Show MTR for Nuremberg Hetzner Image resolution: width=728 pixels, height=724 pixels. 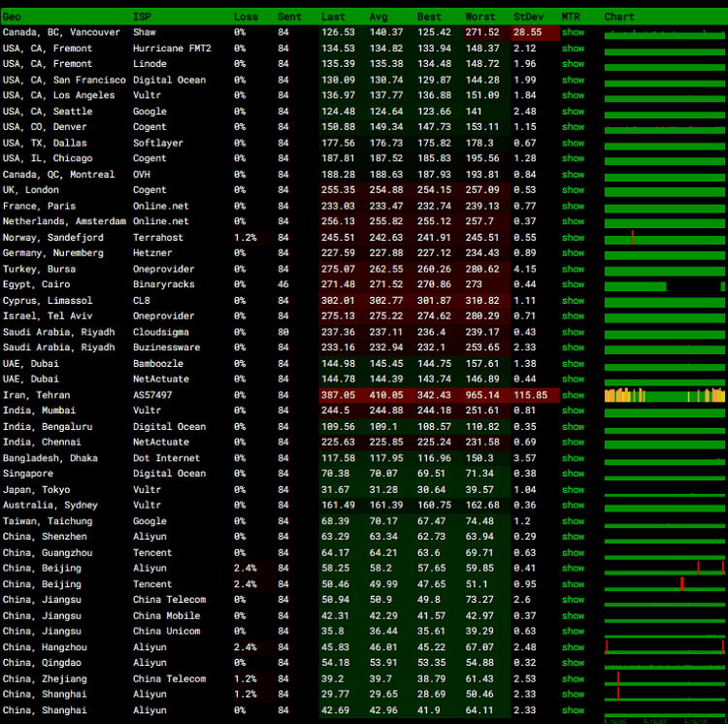coord(573,253)
